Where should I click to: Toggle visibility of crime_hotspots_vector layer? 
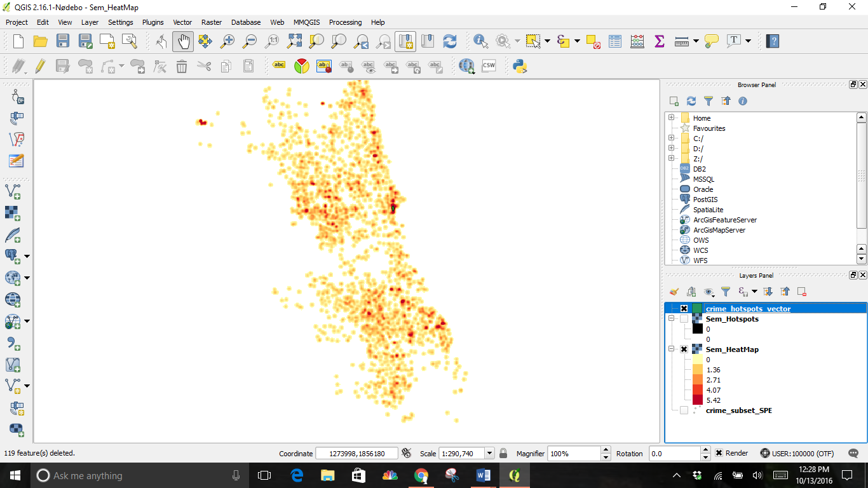(684, 309)
